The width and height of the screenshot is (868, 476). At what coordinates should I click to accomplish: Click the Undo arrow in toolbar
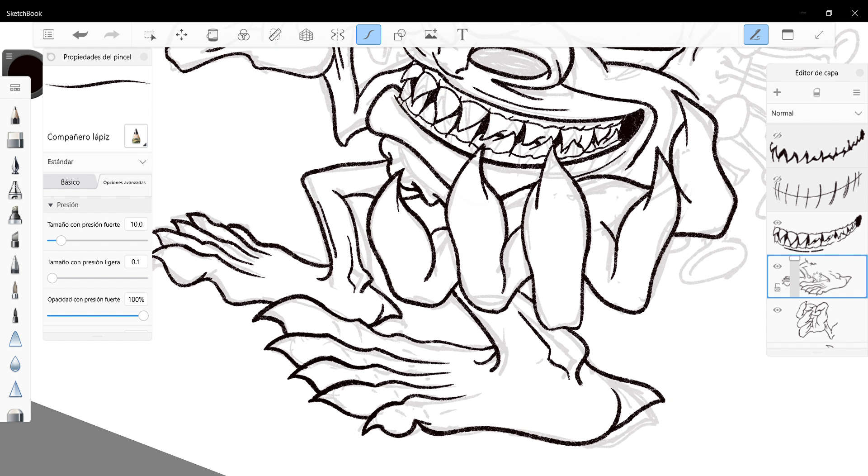point(80,35)
